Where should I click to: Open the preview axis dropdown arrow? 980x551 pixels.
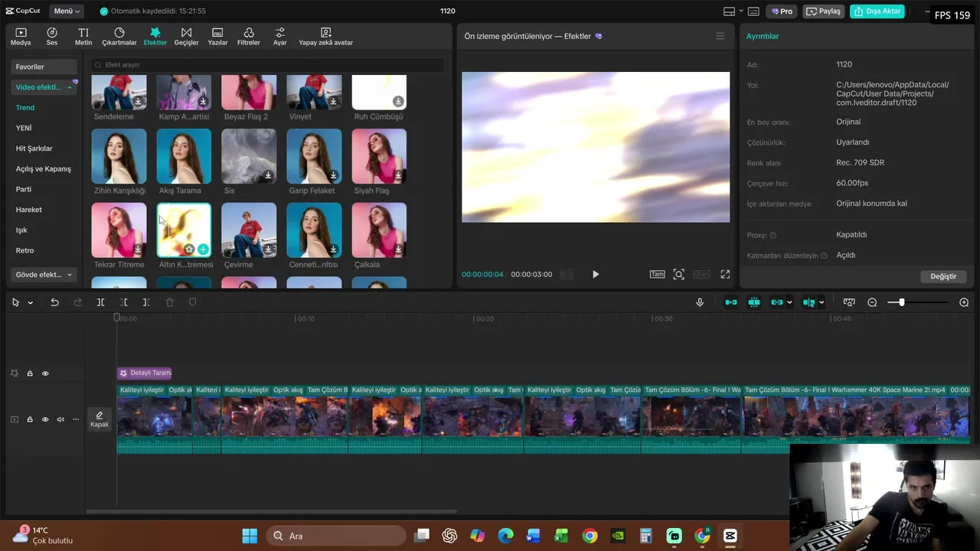[x=822, y=302]
